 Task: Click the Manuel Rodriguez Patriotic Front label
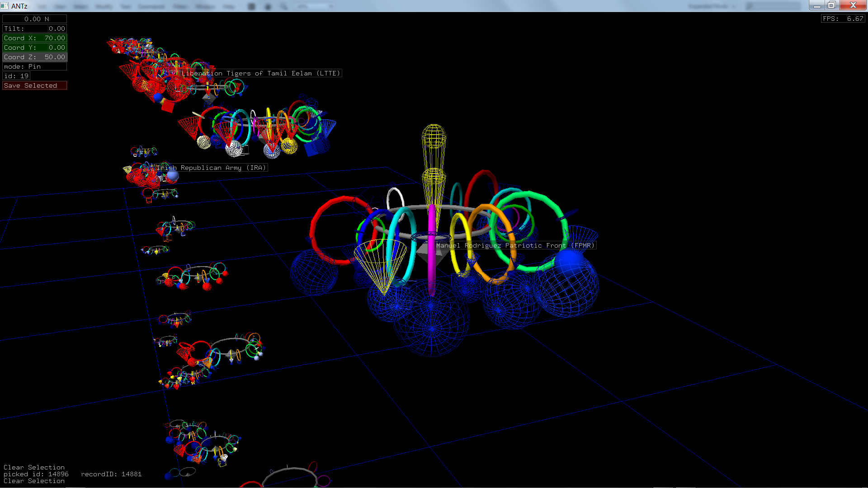[515, 245]
